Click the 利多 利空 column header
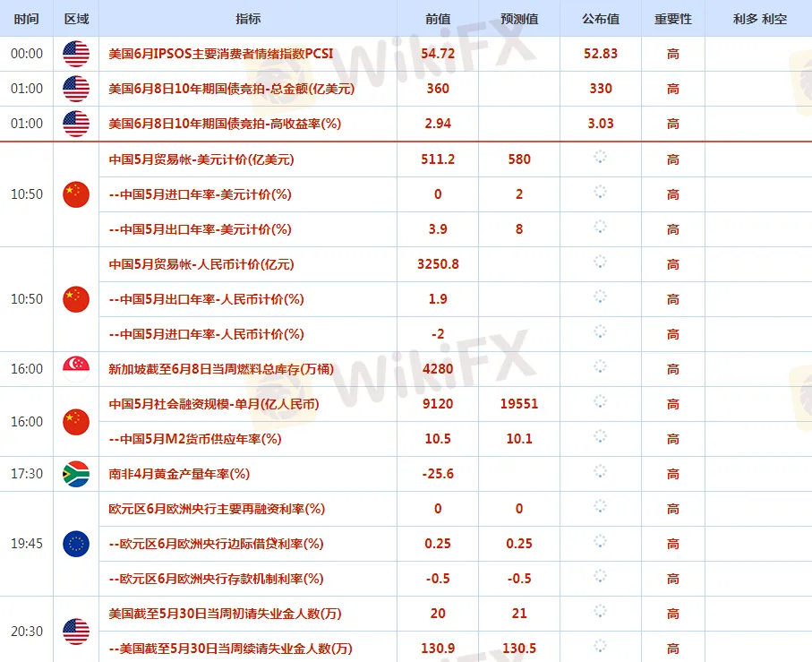 click(758, 19)
